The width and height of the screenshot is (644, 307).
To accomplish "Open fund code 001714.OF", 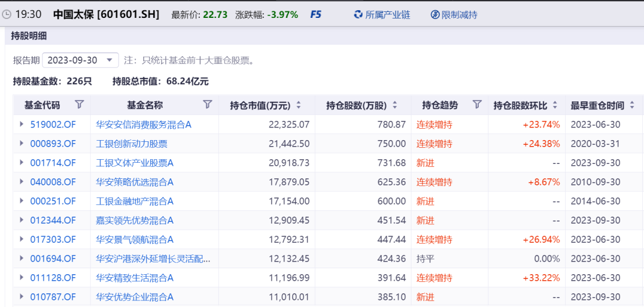I will click(53, 163).
